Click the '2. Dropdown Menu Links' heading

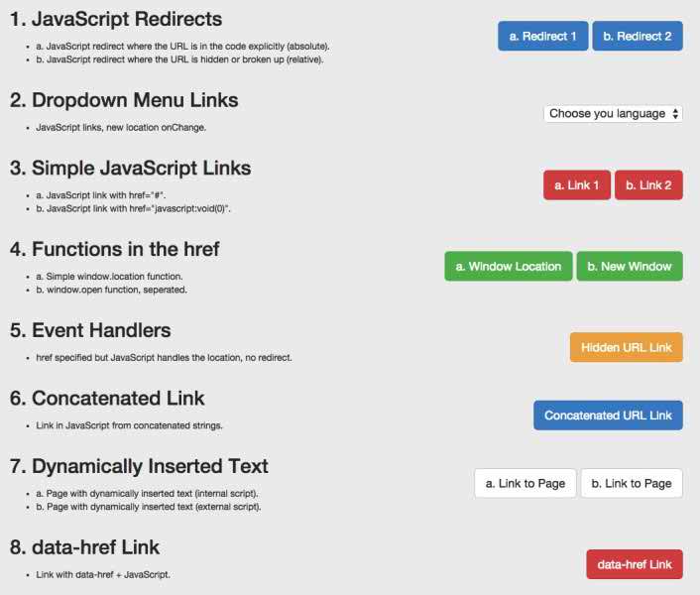[124, 100]
